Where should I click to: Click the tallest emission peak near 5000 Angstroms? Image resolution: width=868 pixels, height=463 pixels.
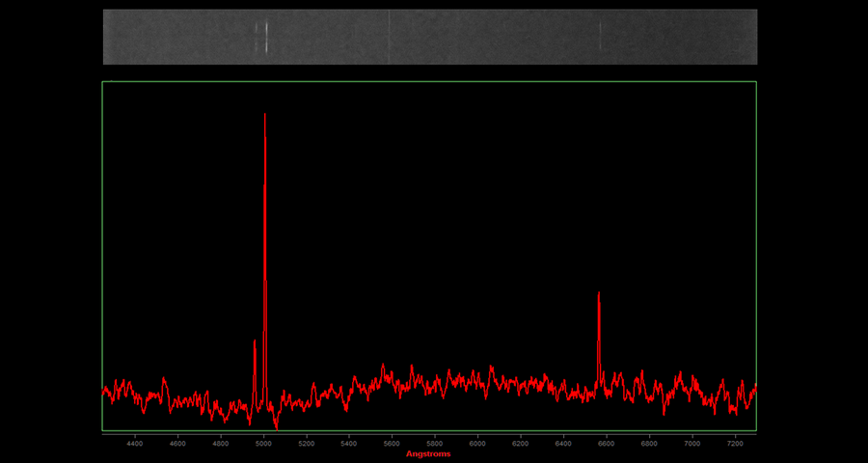point(264,118)
